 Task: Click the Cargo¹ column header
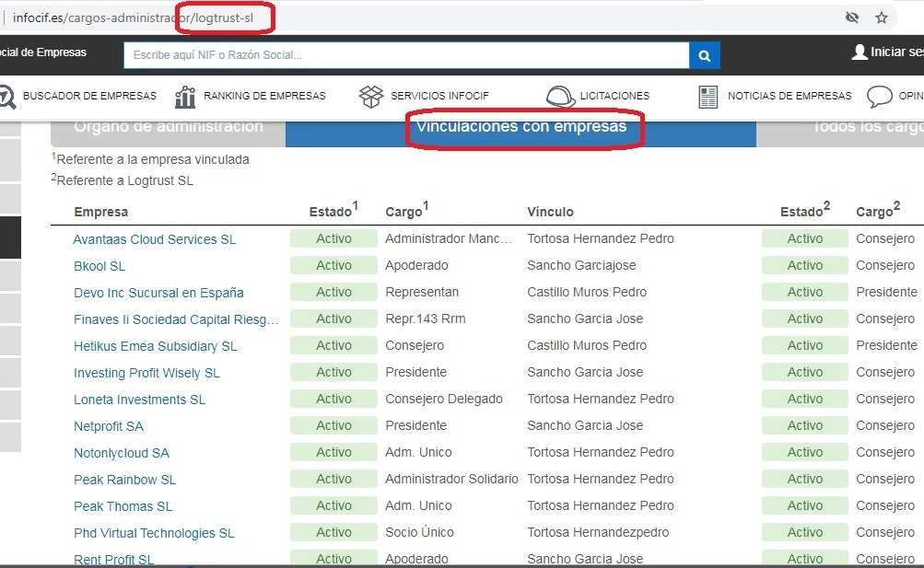point(406,210)
